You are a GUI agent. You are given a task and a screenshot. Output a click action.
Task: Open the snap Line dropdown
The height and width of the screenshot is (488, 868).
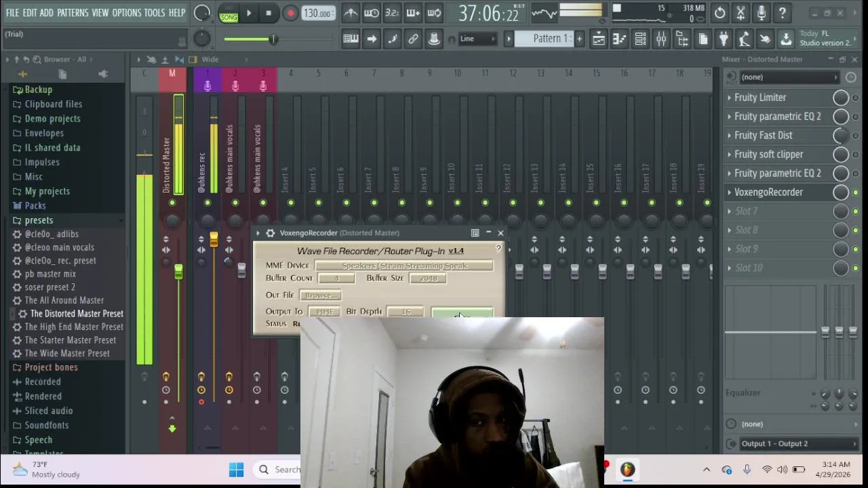point(477,39)
